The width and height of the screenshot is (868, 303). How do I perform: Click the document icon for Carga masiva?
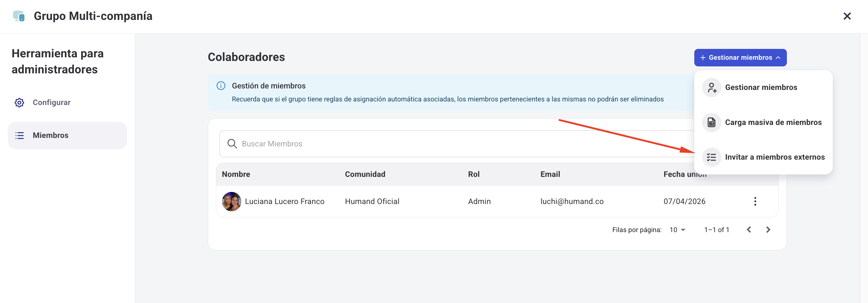[711, 122]
